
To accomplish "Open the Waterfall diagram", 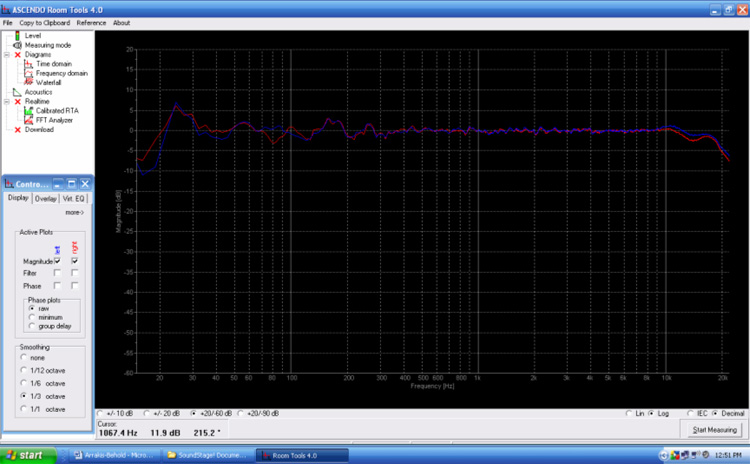I will (29, 82).
